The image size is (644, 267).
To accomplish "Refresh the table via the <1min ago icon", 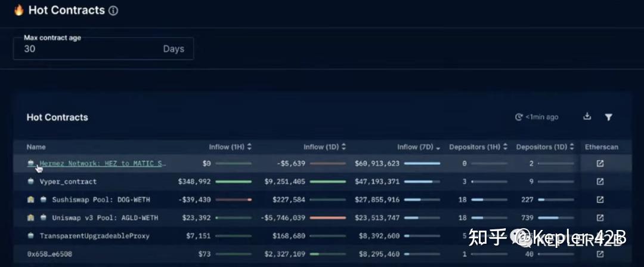I will 519,117.
